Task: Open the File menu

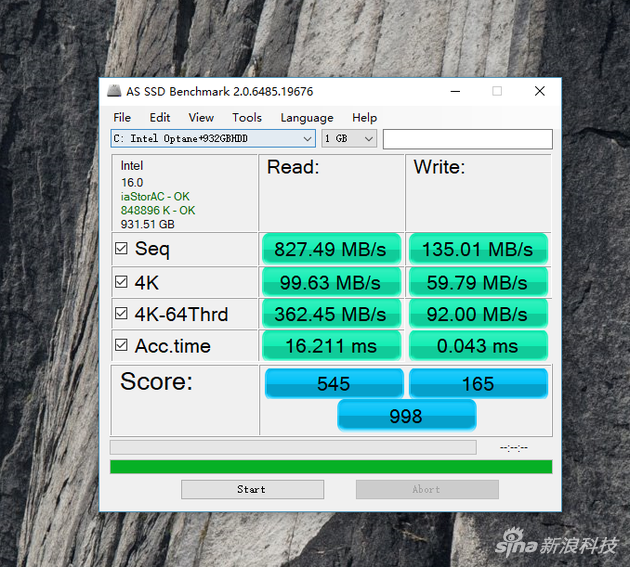Action: 122,118
